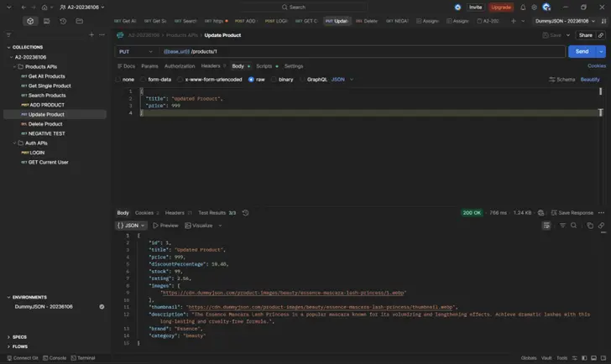Collapse the Products APIs folder
Viewport: 611px width, 364px height.
tap(15, 66)
